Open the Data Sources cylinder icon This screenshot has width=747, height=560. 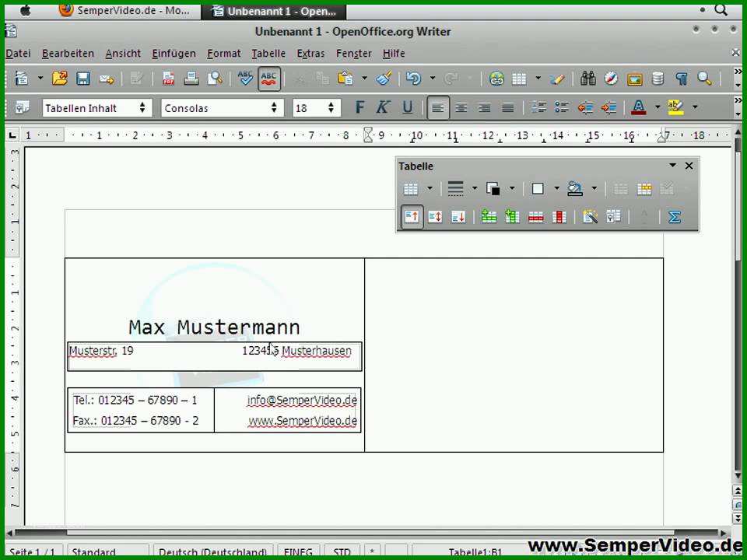click(x=658, y=78)
